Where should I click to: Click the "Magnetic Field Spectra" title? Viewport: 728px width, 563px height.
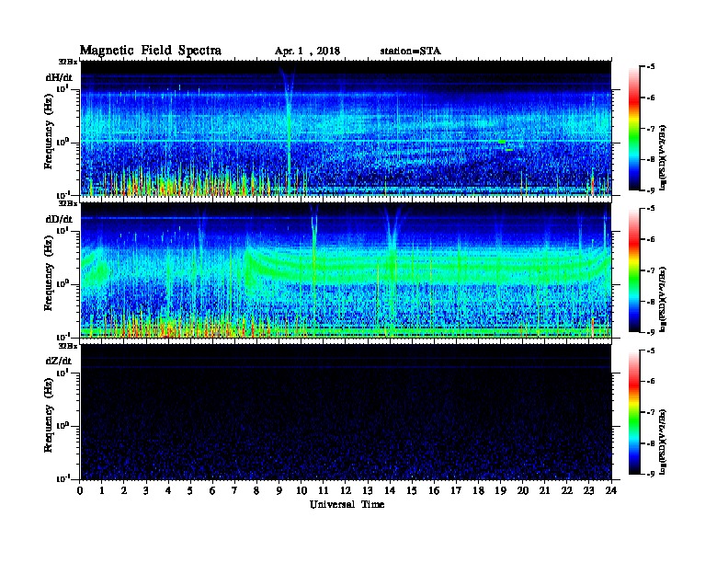point(151,52)
